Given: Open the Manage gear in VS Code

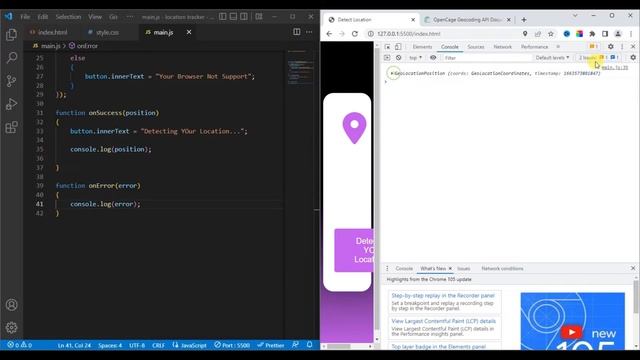Looking at the screenshot, I should click(11, 327).
